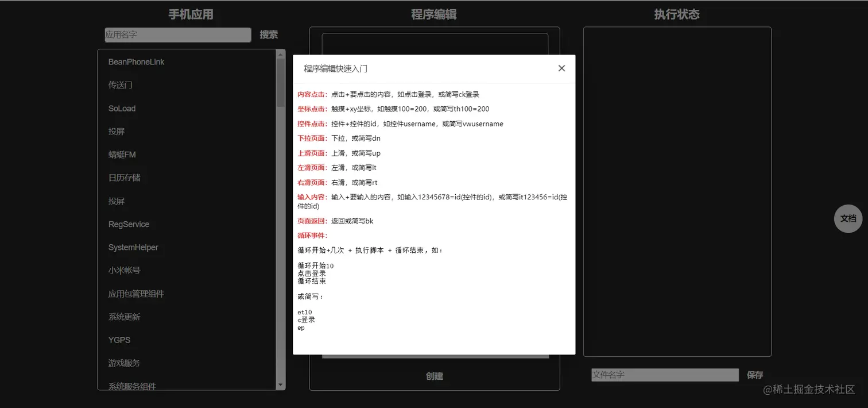This screenshot has height=408, width=868.
Task: Select 应用包管理组件 in the app list
Action: point(136,294)
